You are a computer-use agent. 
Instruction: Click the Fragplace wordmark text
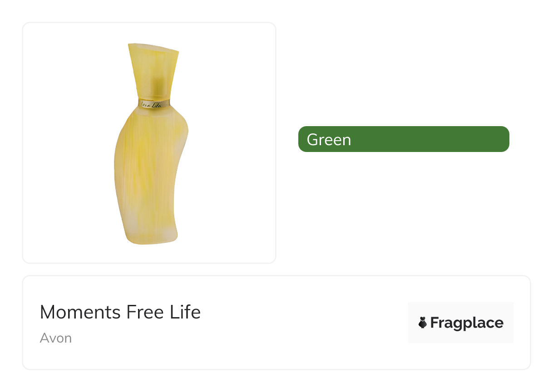tap(466, 323)
